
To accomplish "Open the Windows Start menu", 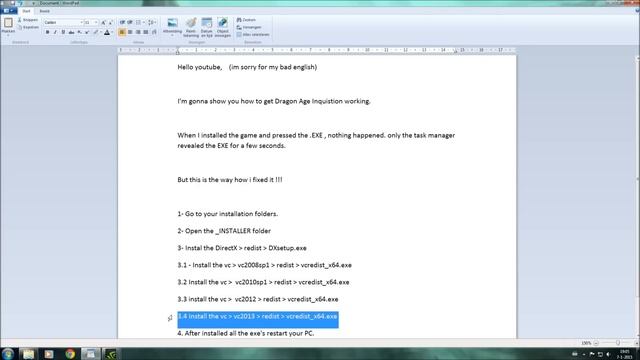I will pyautogui.click(x=7, y=353).
